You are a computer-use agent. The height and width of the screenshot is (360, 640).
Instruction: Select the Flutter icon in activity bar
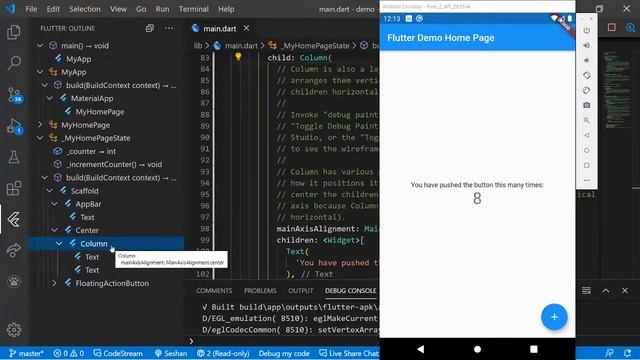14,220
